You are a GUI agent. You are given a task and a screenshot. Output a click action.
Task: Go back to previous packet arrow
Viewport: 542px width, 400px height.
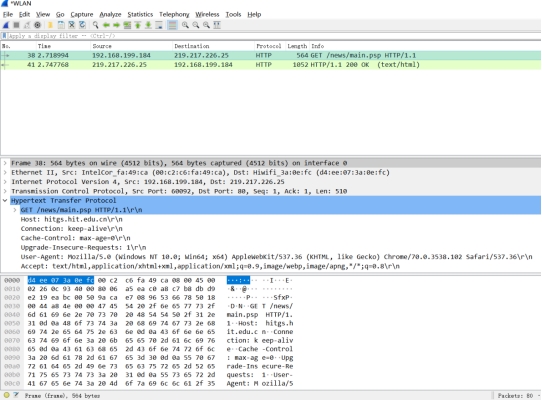point(106,25)
